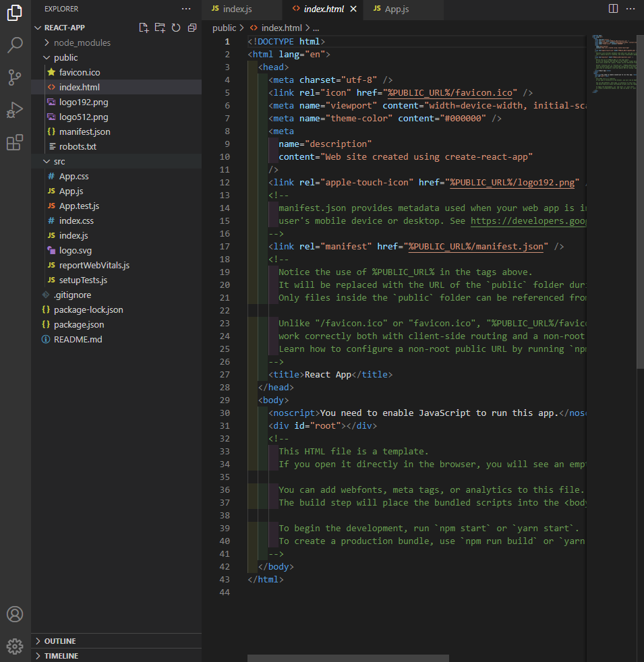The image size is (644, 662).
Task: Expand the OUTLINE section
Action: pos(60,641)
